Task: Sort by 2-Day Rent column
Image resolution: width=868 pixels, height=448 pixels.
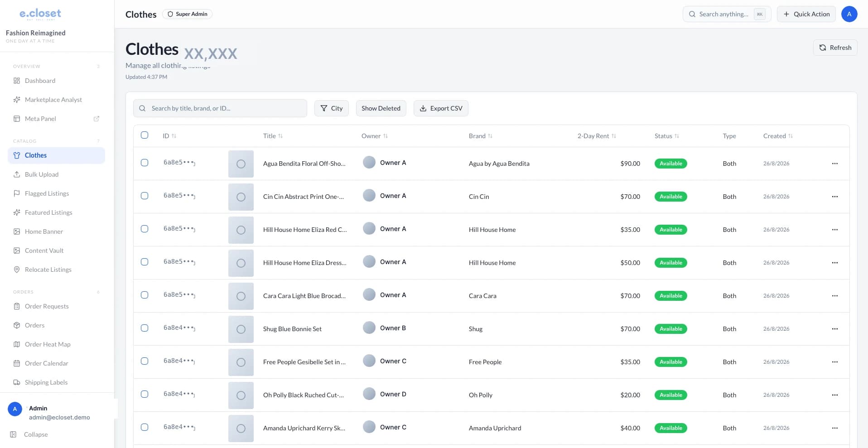Action: click(597, 136)
